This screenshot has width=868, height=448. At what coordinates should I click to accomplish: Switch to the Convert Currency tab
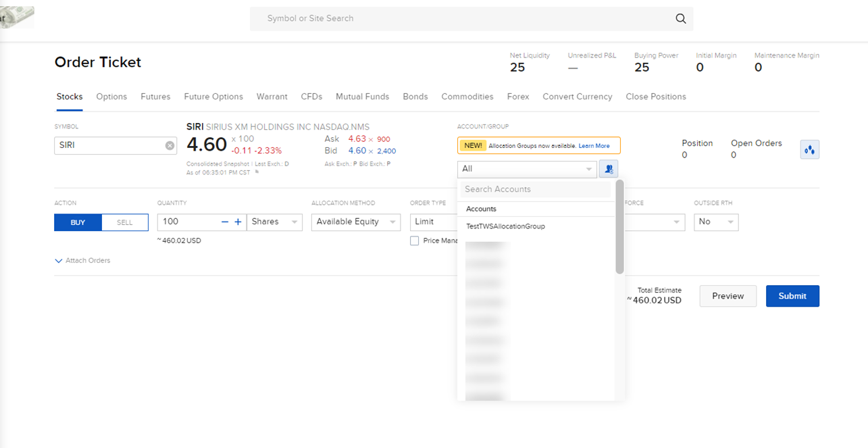click(x=578, y=97)
